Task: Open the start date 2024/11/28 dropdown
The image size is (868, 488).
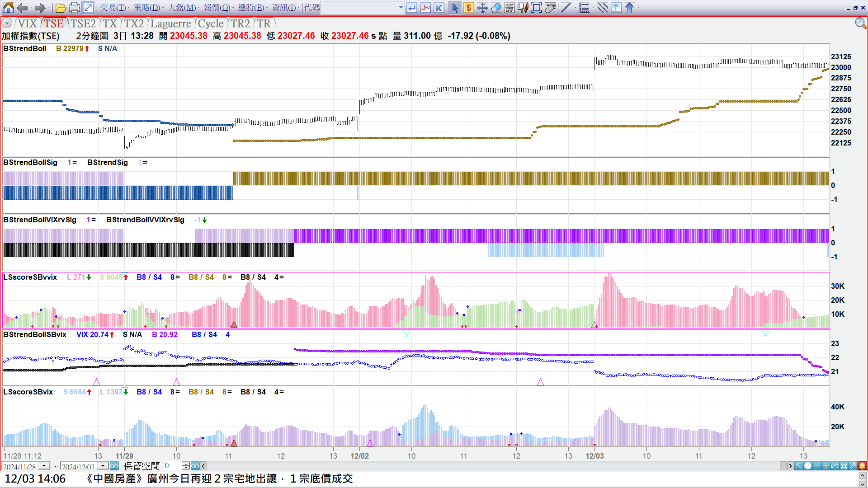Action: point(44,466)
